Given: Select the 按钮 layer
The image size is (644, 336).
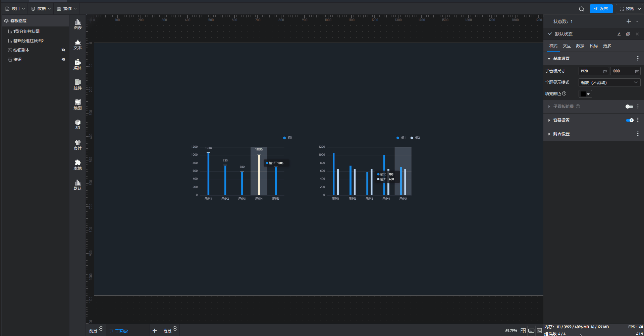Looking at the screenshot, I should (35, 60).
